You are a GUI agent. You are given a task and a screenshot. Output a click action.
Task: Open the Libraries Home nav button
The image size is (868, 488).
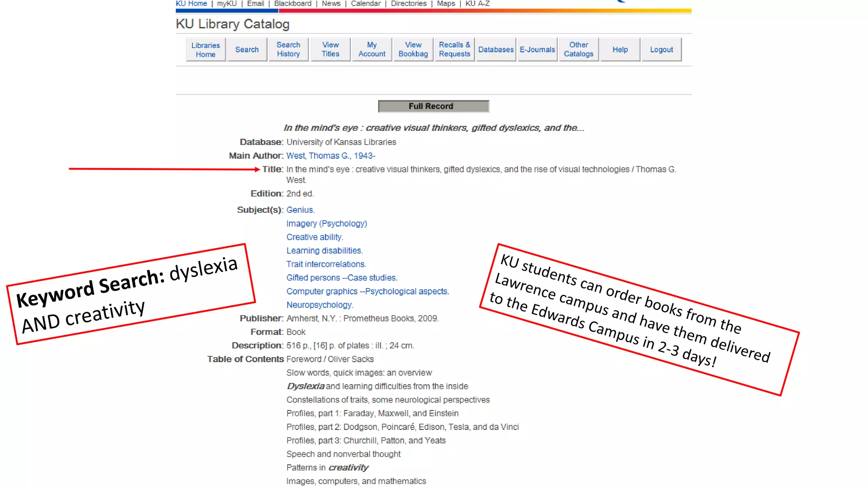tap(206, 50)
